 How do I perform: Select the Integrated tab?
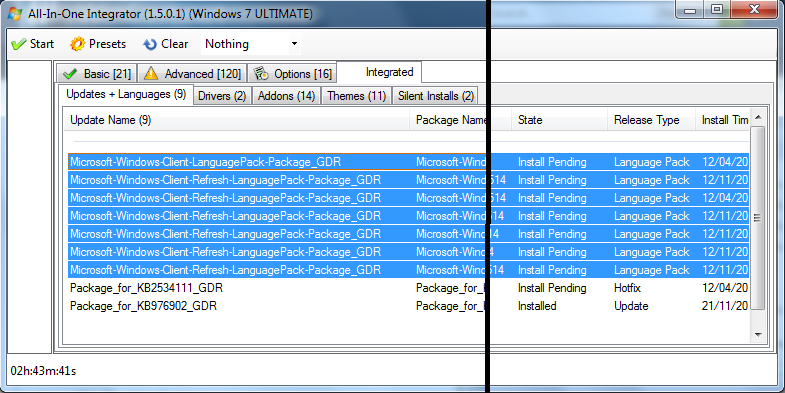coord(379,72)
